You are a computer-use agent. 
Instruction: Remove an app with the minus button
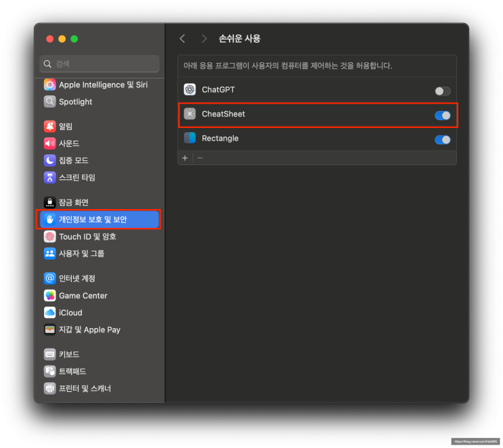click(x=200, y=158)
